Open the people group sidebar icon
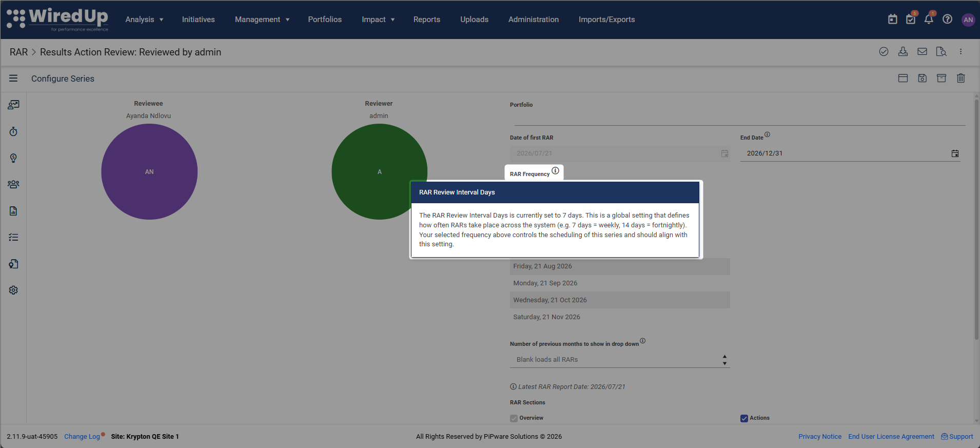Viewport: 980px width, 448px height. (x=13, y=184)
